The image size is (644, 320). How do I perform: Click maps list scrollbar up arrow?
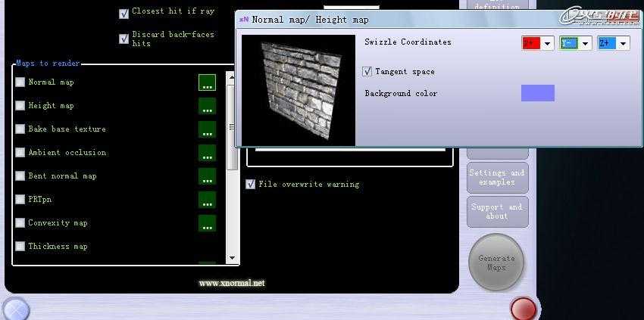pyautogui.click(x=232, y=77)
